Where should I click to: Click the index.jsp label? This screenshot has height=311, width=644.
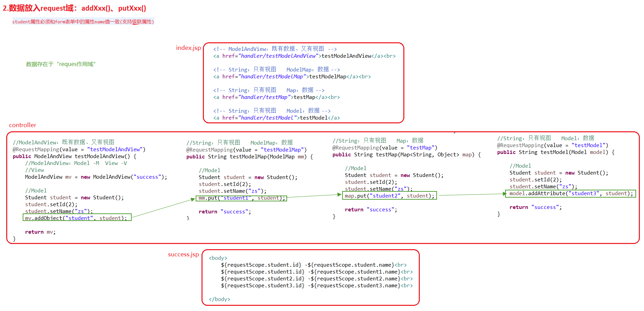pyautogui.click(x=188, y=48)
